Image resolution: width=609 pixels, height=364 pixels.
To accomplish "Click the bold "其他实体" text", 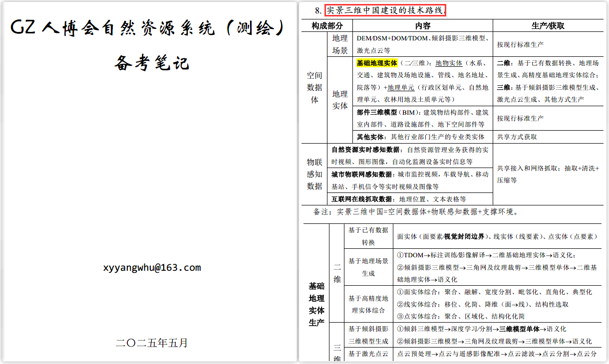I will [370, 137].
